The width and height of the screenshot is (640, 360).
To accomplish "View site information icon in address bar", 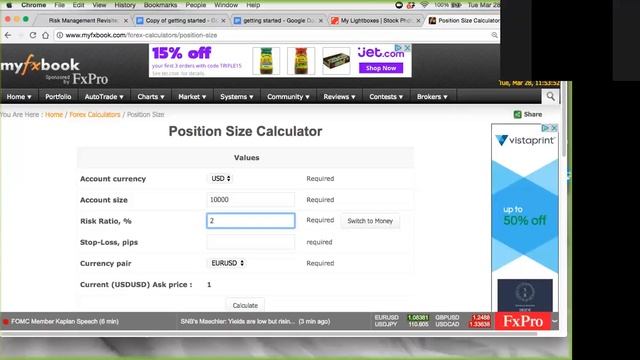I will click(60, 35).
